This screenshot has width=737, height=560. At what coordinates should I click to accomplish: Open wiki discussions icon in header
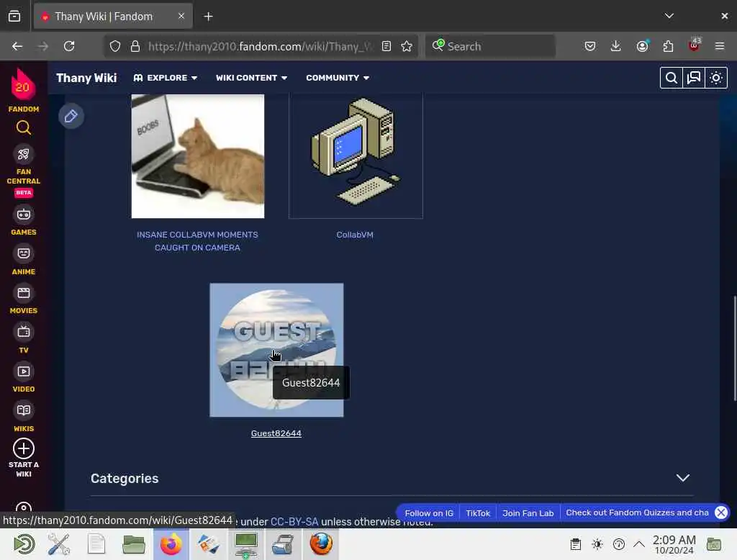(694, 78)
